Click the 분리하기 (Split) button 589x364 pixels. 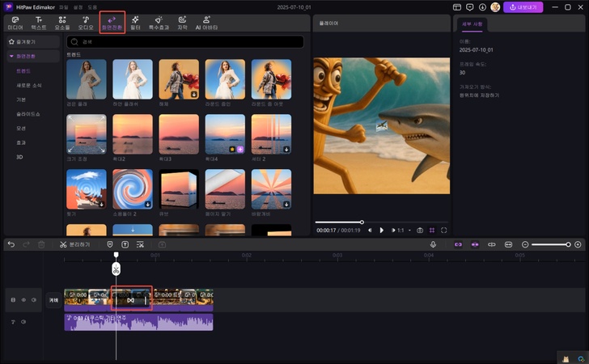(74, 244)
